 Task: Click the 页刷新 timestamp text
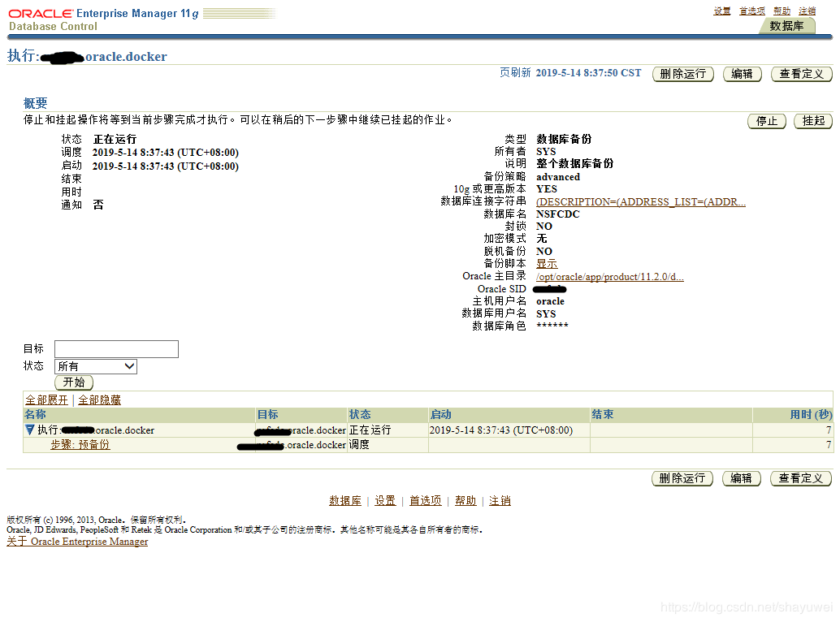570,73
